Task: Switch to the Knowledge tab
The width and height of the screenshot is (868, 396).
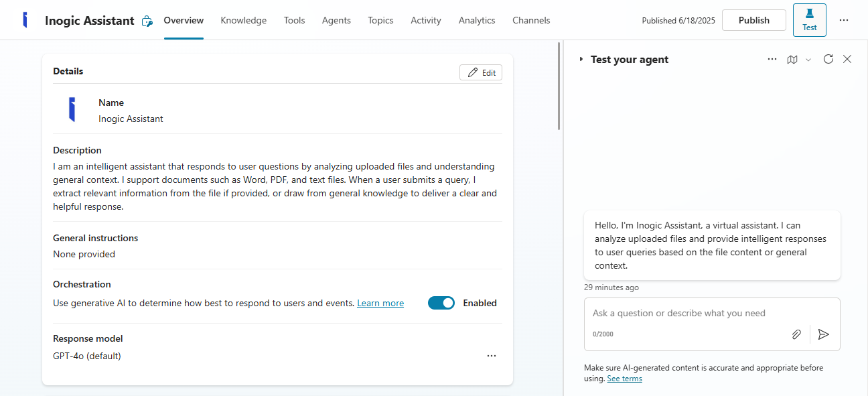Action: 243,20
